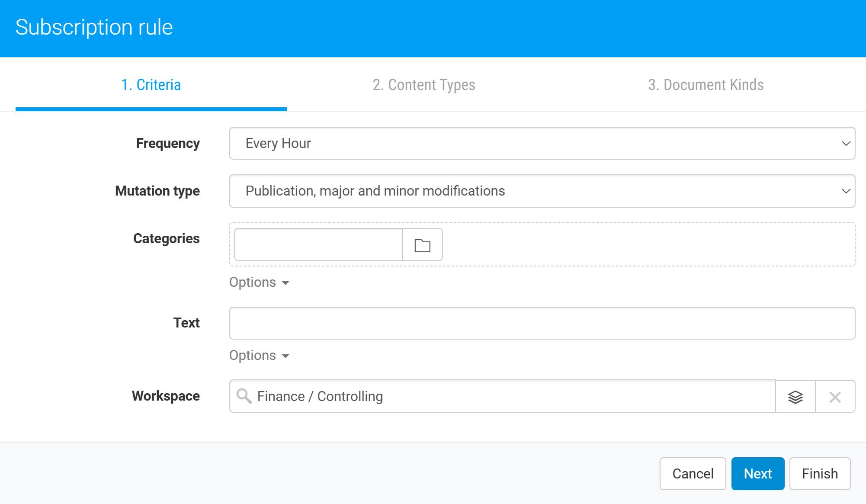
Task: Click the workspace search magnifier icon
Action: point(244,396)
